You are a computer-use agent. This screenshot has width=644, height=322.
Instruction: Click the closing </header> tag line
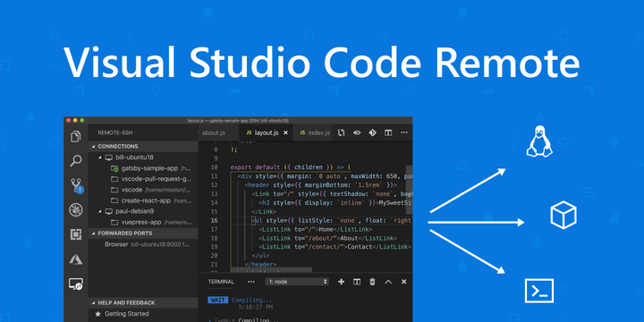point(260,265)
